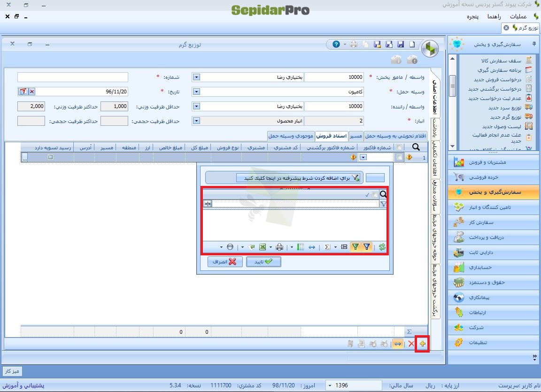Click the plain save floppy icon

coord(401,44)
